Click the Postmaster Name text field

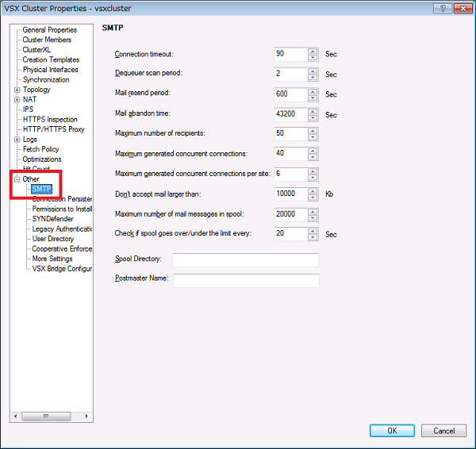point(246,281)
